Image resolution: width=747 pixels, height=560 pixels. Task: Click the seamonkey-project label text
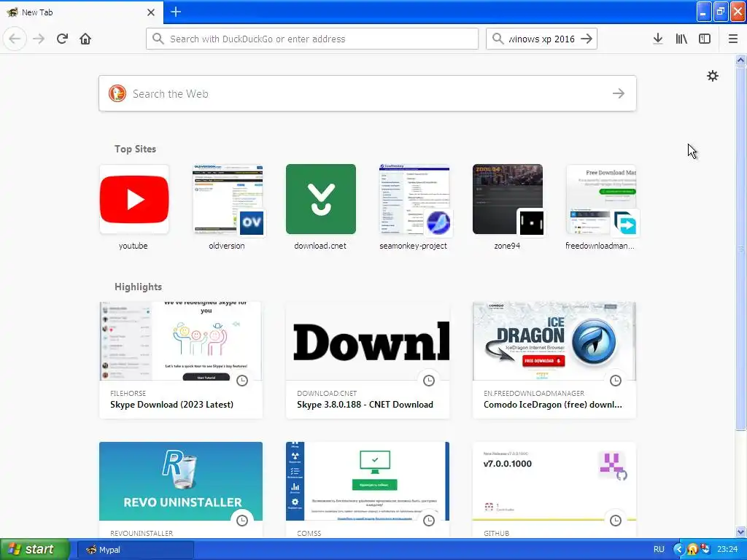point(413,246)
